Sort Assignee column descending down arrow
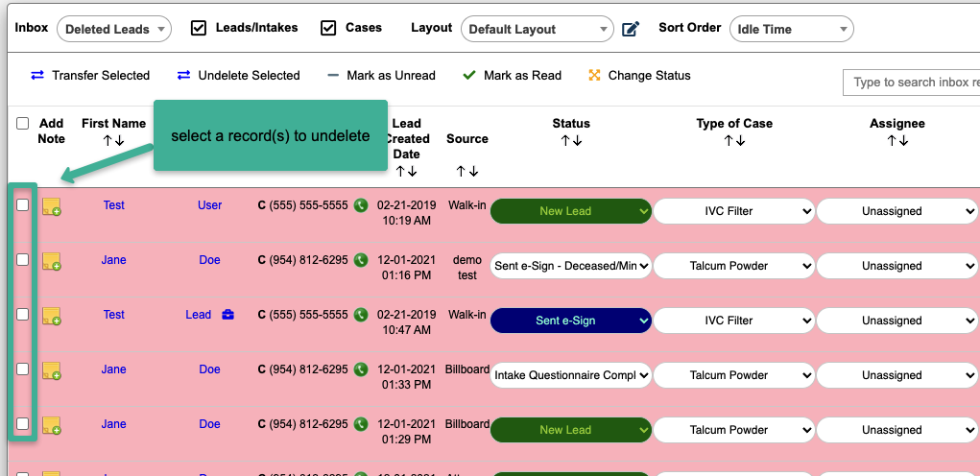The width and height of the screenshot is (980, 476). (903, 140)
